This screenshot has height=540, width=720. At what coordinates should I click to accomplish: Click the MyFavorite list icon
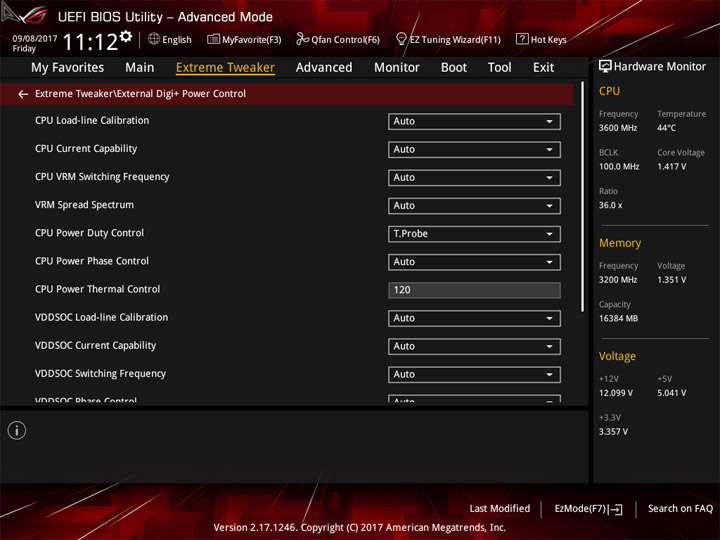(x=213, y=39)
